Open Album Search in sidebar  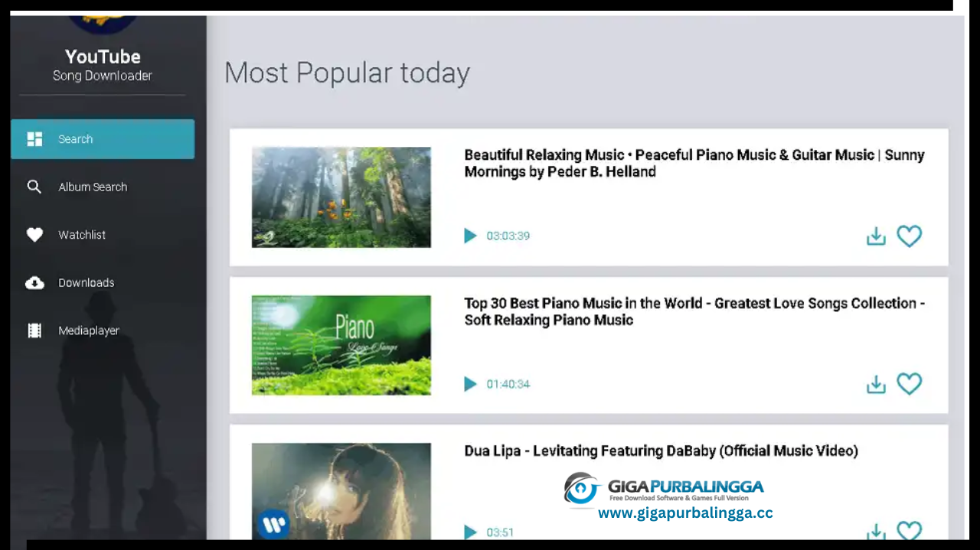pyautogui.click(x=93, y=187)
